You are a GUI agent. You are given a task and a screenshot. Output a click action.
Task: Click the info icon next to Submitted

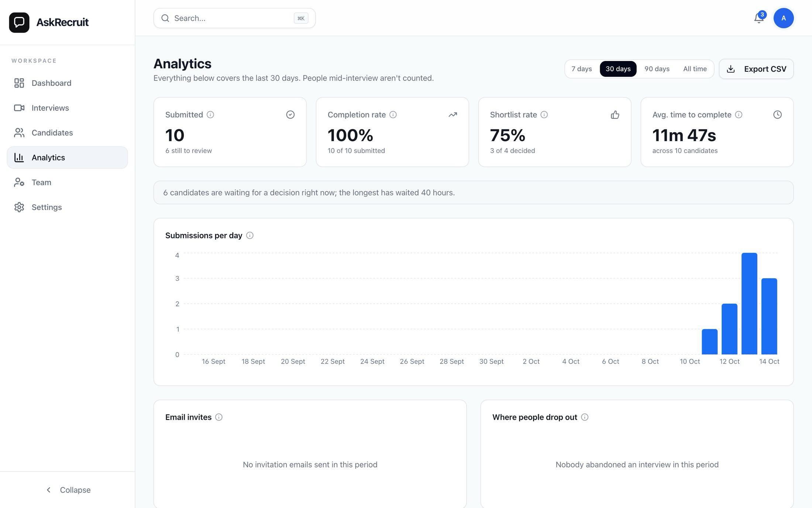click(x=210, y=115)
